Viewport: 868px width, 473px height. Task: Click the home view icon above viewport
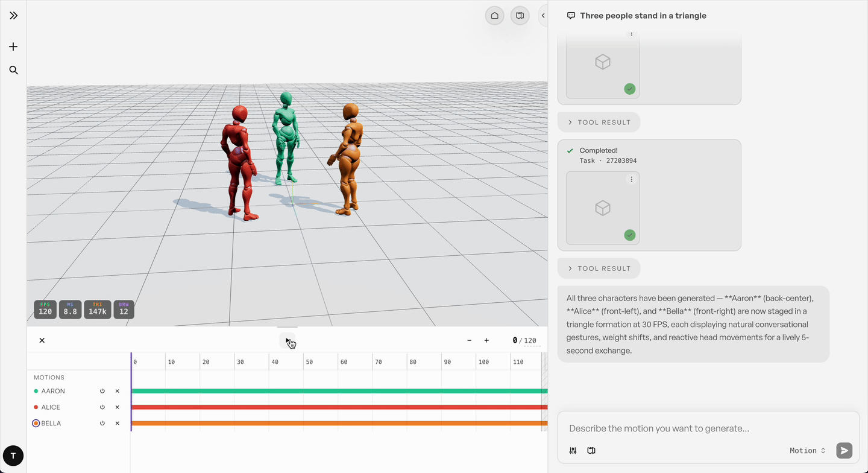[494, 16]
